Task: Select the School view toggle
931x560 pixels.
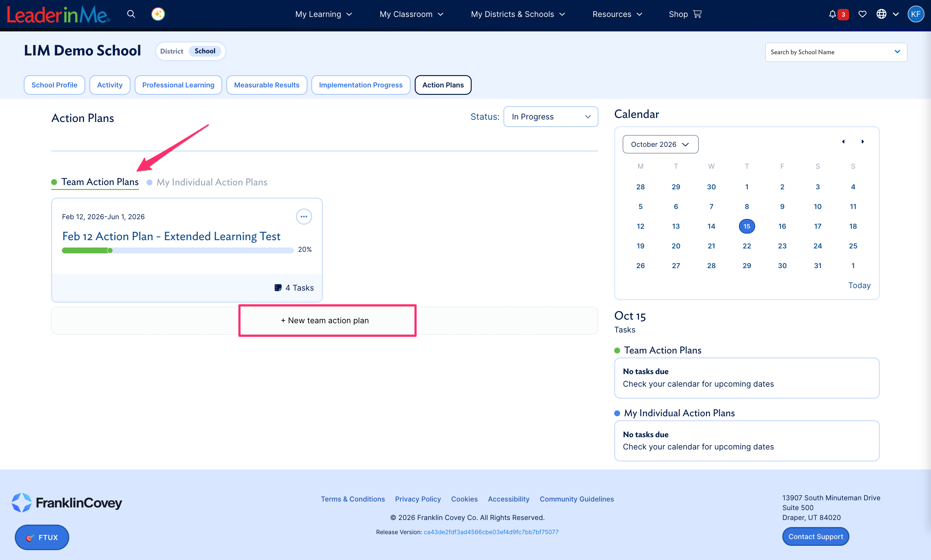Action: [205, 51]
